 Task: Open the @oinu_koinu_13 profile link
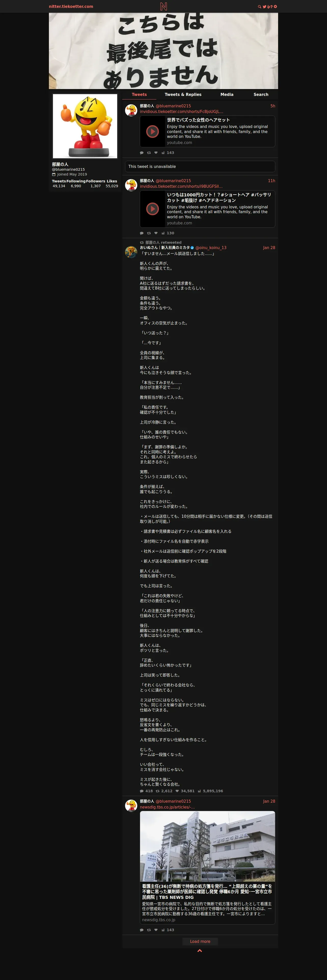tap(211, 248)
